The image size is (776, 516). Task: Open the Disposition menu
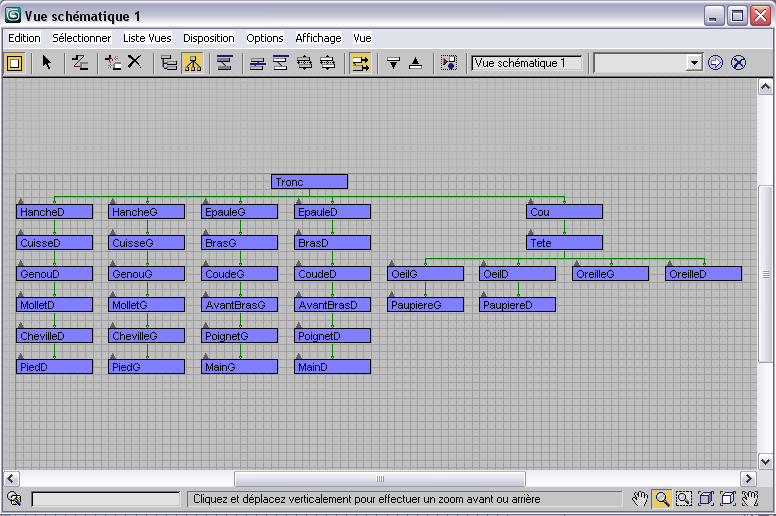pos(208,38)
